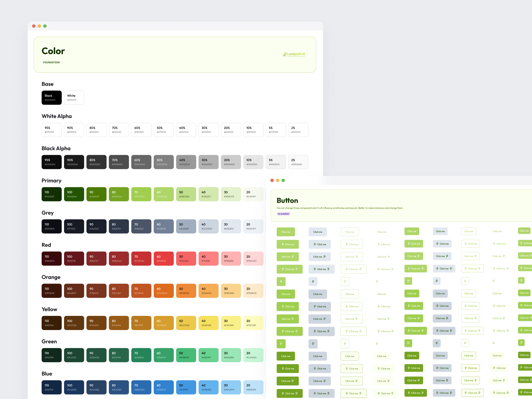This screenshot has height=399, width=532.
Task: Click the purple 'UI ELEMENT' tag
Action: click(x=283, y=214)
